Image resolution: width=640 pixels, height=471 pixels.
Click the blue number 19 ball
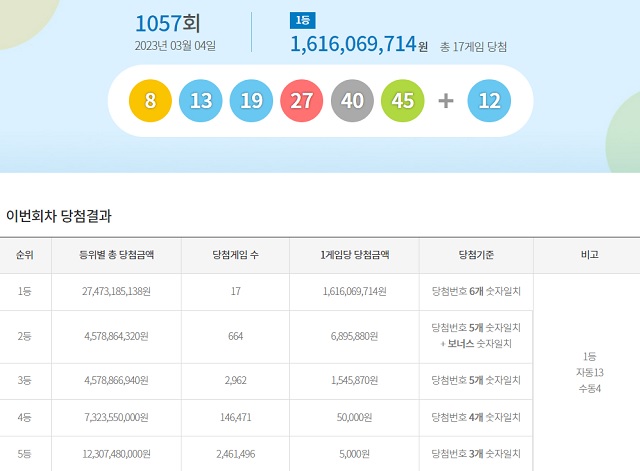point(251,100)
